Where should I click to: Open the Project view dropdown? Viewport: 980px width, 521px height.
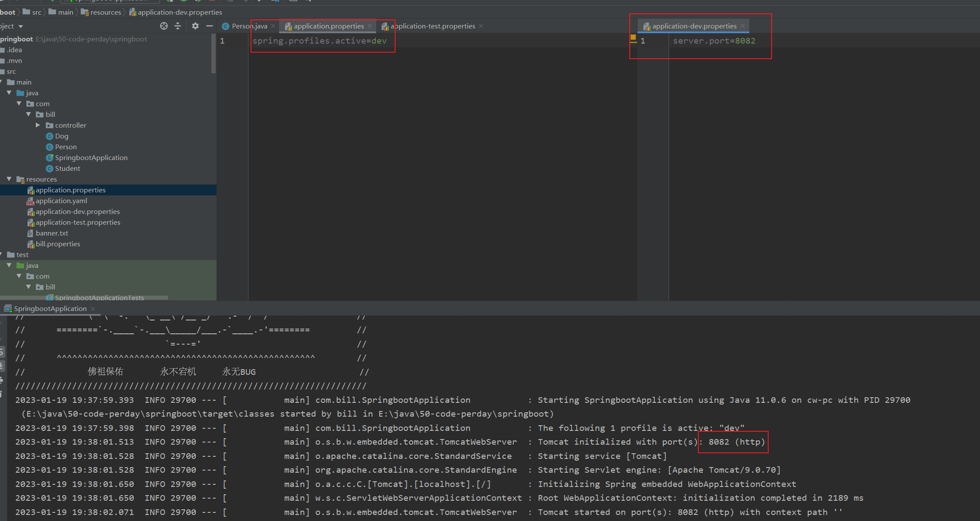tap(20, 26)
